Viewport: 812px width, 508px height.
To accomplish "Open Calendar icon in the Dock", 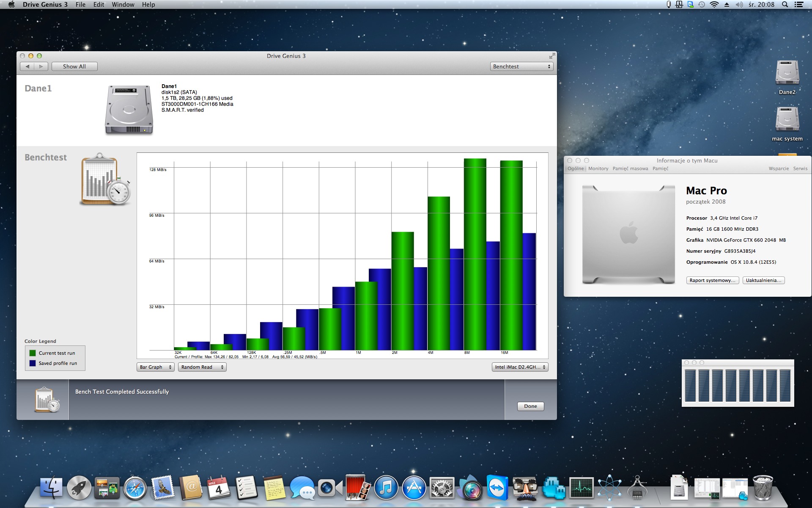I will tap(219, 488).
